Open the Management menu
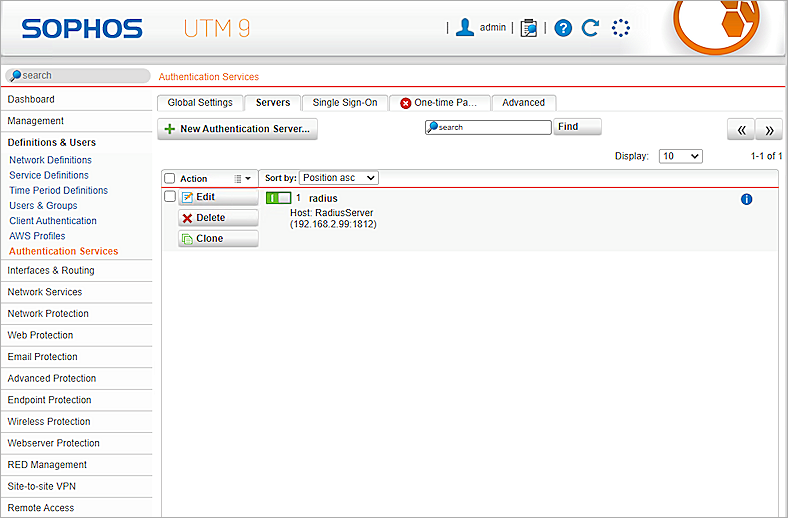Viewport: 788px width, 518px height. click(x=76, y=121)
